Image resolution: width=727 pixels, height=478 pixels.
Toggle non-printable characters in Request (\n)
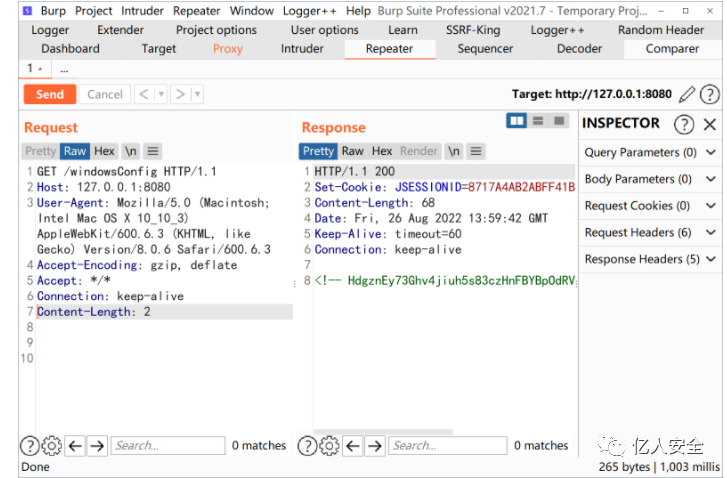click(131, 151)
